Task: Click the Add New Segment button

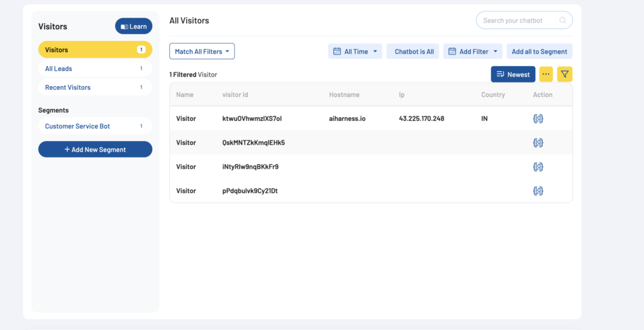Action: pyautogui.click(x=96, y=149)
